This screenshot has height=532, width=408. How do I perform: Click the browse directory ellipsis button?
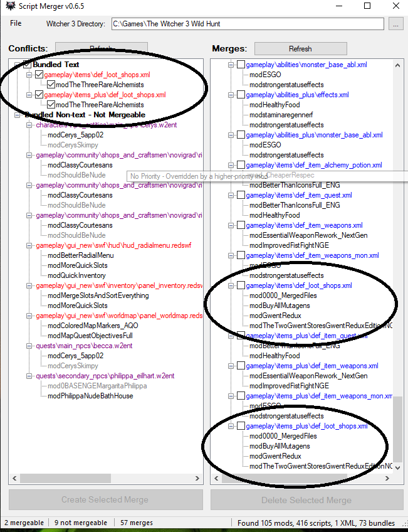point(395,24)
